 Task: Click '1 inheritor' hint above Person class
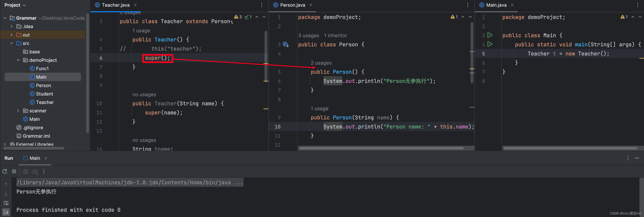pyautogui.click(x=335, y=35)
